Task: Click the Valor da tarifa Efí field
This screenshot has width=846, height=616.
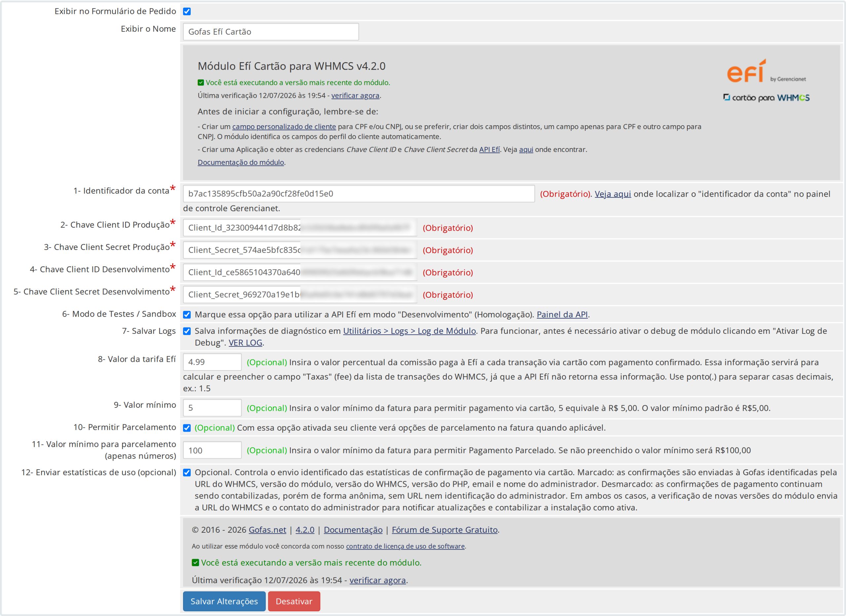Action: coord(212,362)
